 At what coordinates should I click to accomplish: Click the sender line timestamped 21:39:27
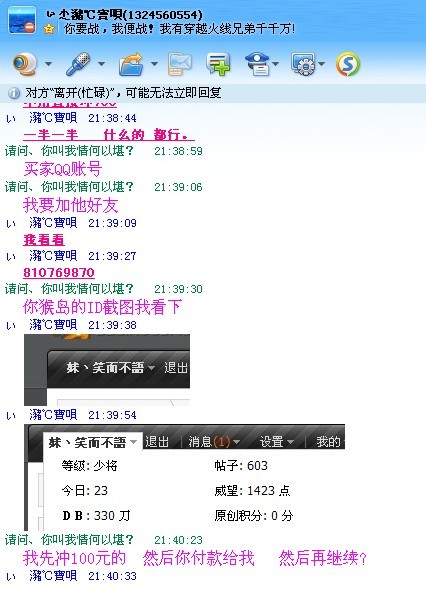pos(72,256)
